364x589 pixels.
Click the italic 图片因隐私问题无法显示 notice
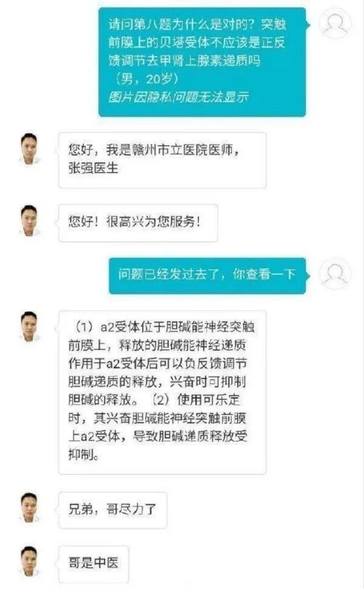pos(178,97)
